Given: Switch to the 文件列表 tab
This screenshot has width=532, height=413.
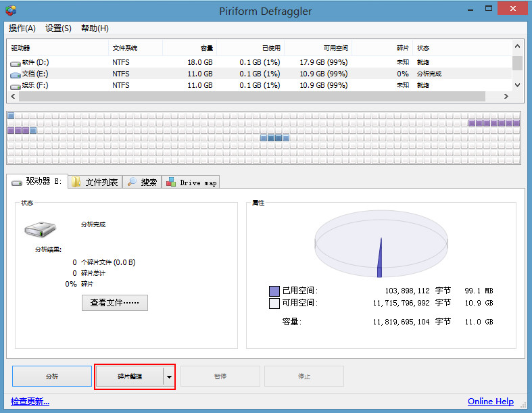Looking at the screenshot, I should coord(95,183).
